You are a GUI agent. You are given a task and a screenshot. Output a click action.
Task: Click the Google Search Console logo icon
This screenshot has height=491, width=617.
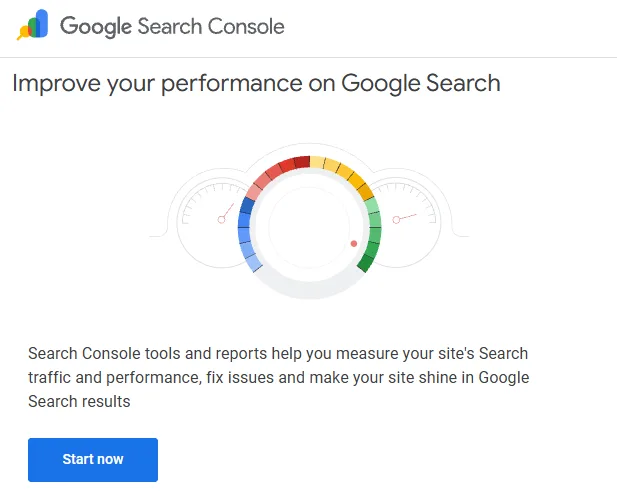click(x=32, y=25)
